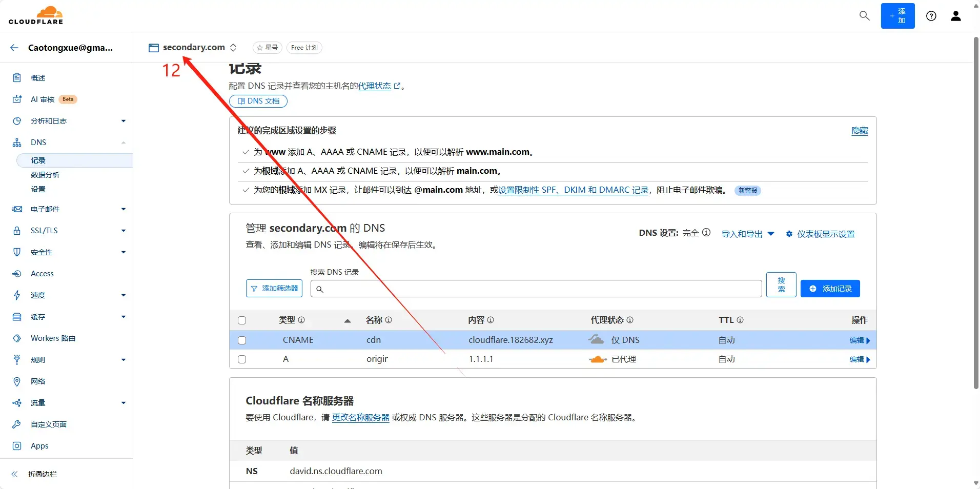This screenshot has height=489, width=980.
Task: Click the 星号 star button
Action: 267,48
